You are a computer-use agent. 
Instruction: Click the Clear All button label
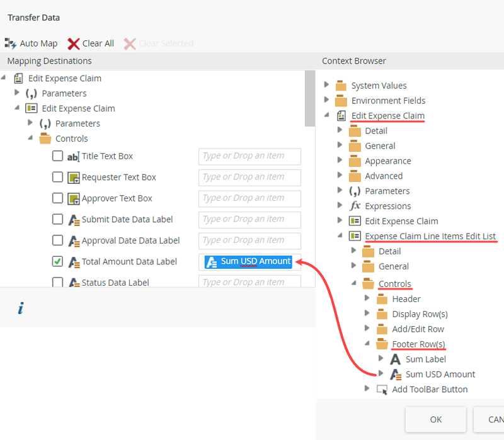pos(98,43)
